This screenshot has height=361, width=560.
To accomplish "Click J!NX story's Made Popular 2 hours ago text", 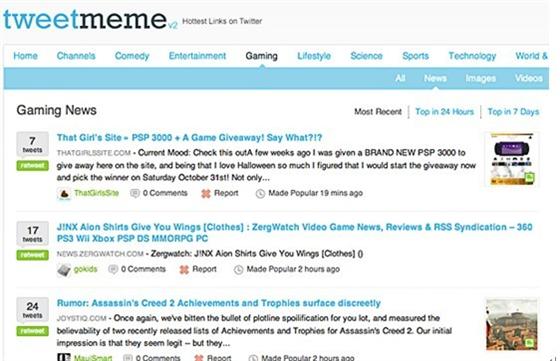I will coord(293,269).
